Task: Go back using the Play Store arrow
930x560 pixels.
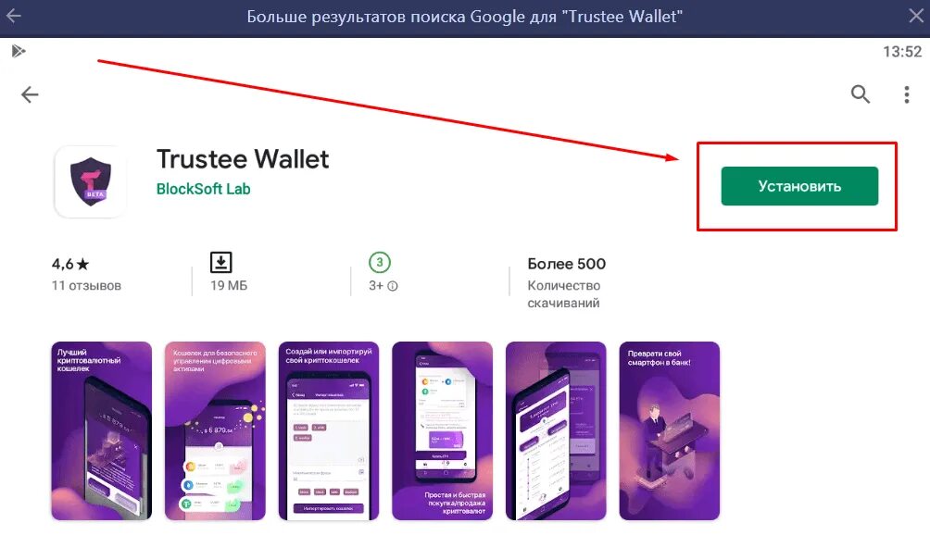Action: coord(30,94)
